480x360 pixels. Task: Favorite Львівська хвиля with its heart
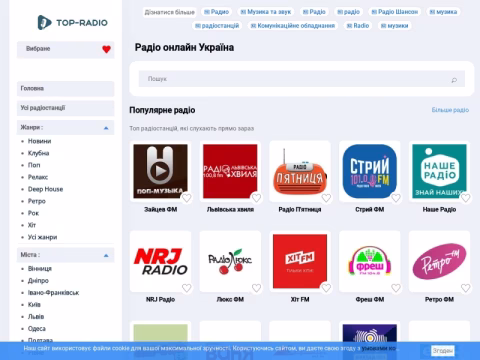[256, 198]
